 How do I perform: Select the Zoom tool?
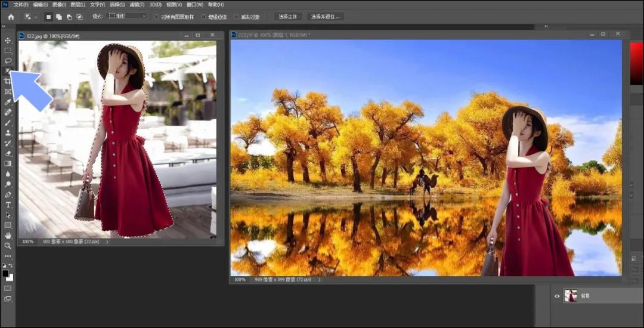(x=8, y=246)
